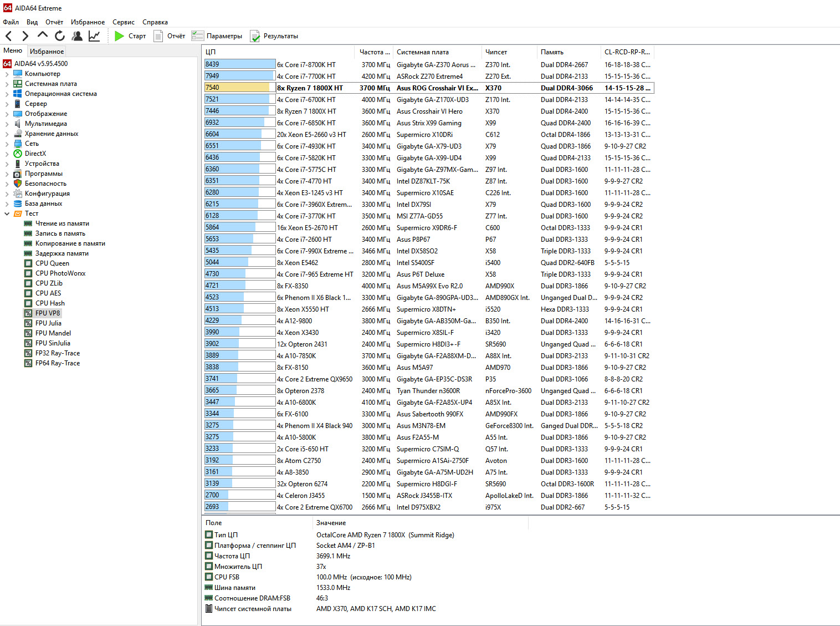Open the Справка menu
This screenshot has width=840, height=626.
[x=155, y=22]
